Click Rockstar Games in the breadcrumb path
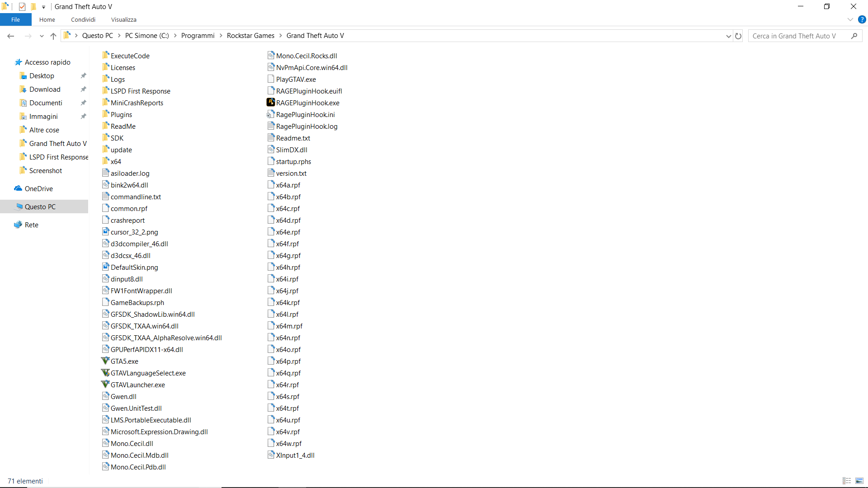Image resolution: width=868 pixels, height=488 pixels. coord(250,36)
